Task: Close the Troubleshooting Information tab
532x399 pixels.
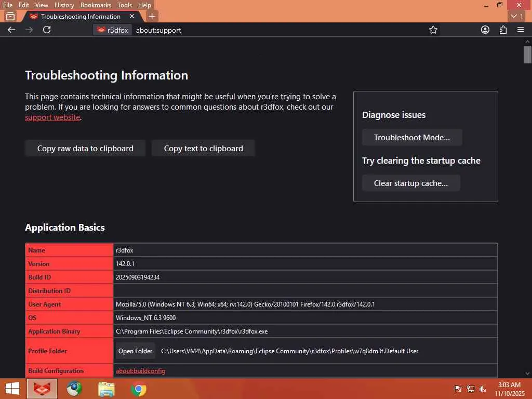Action: click(x=132, y=16)
